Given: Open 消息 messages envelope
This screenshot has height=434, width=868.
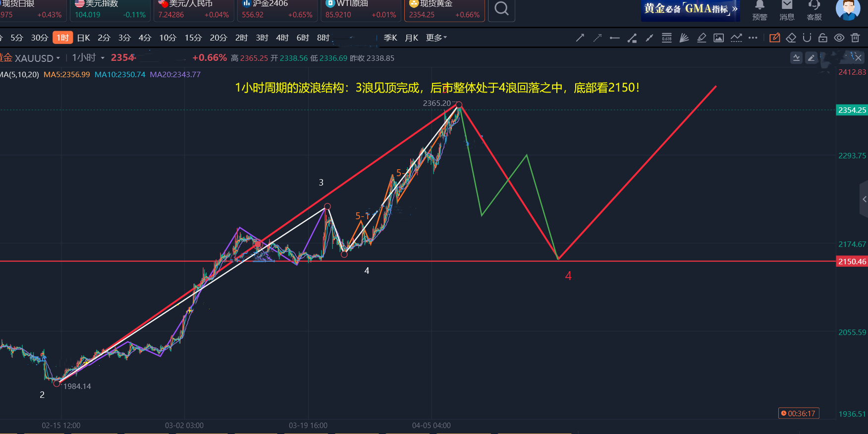Looking at the screenshot, I should pos(787,10).
